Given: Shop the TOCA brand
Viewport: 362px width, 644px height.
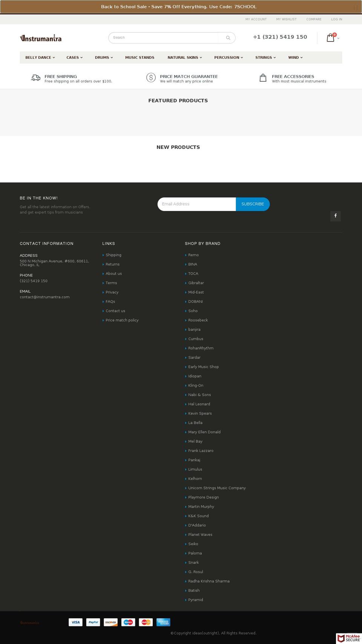Looking at the screenshot, I should (x=193, y=274).
